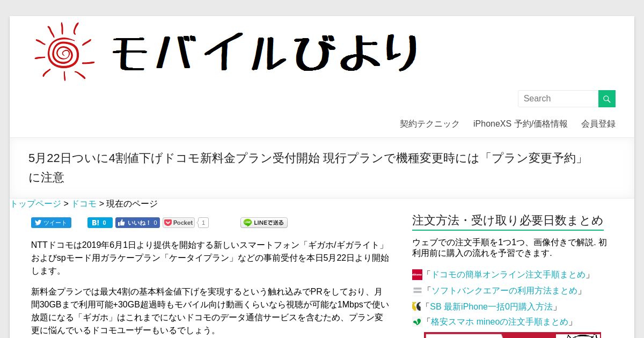Viewport: 644px width, 338px height.
Task: Go to トップページ breadcrumb link
Action: [35, 204]
